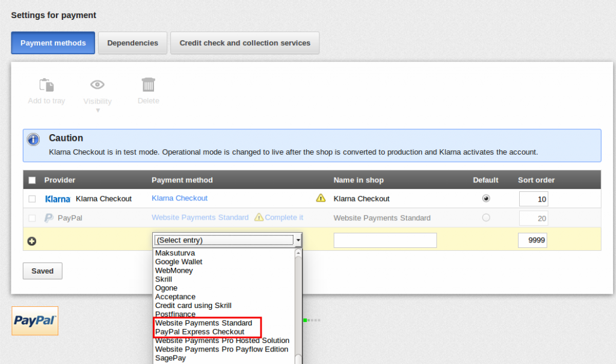Click the Provider column header
This screenshot has width=616, height=364.
(x=60, y=180)
